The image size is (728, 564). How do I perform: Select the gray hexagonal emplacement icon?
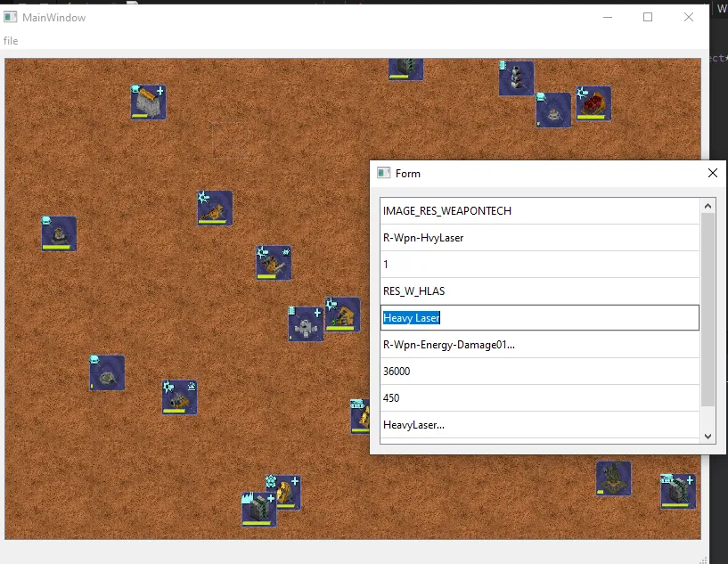pos(107,372)
